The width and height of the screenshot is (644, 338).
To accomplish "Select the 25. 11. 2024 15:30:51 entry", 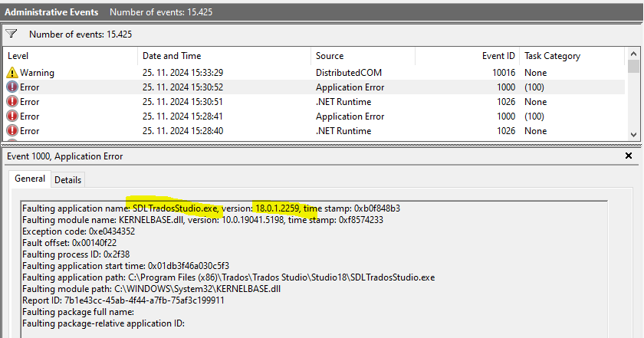I will point(314,101).
